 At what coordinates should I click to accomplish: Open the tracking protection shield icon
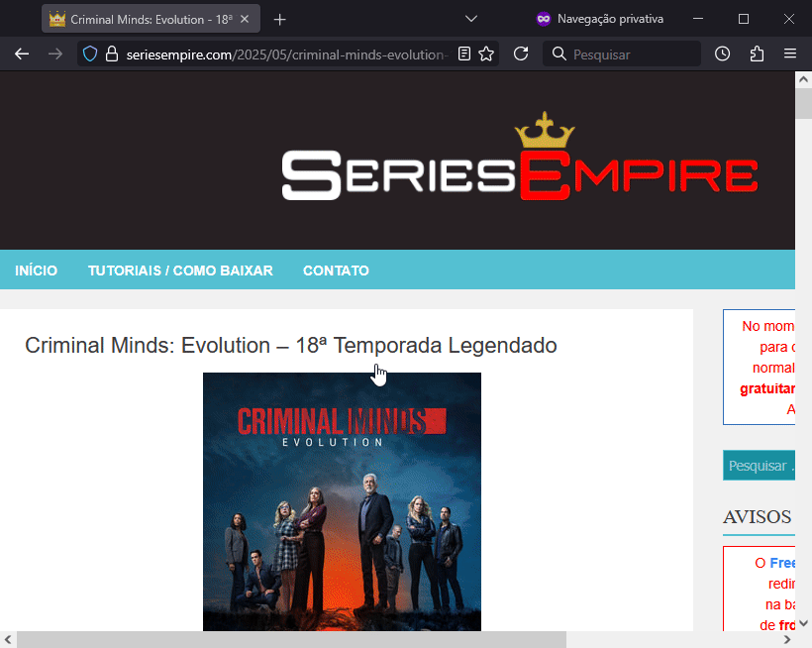90,54
